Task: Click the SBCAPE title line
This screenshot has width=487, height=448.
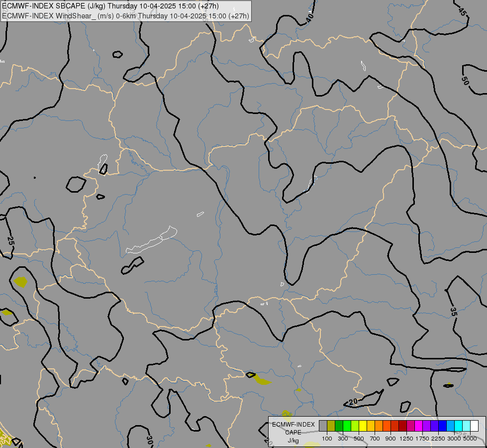Action: (110, 6)
